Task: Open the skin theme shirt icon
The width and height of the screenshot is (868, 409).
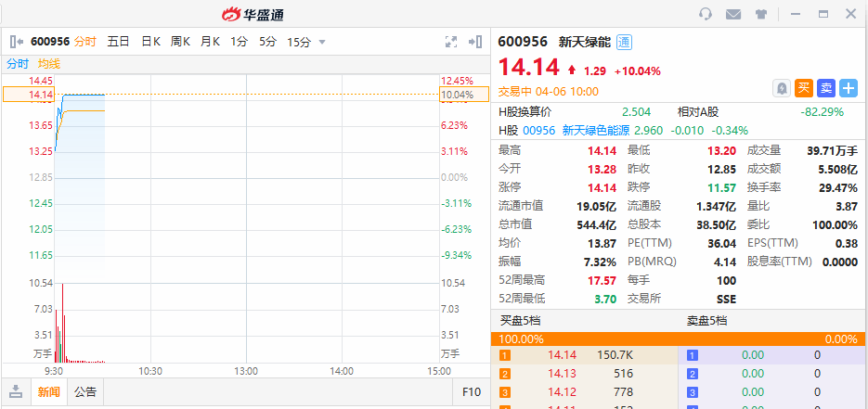Action: pyautogui.click(x=761, y=14)
